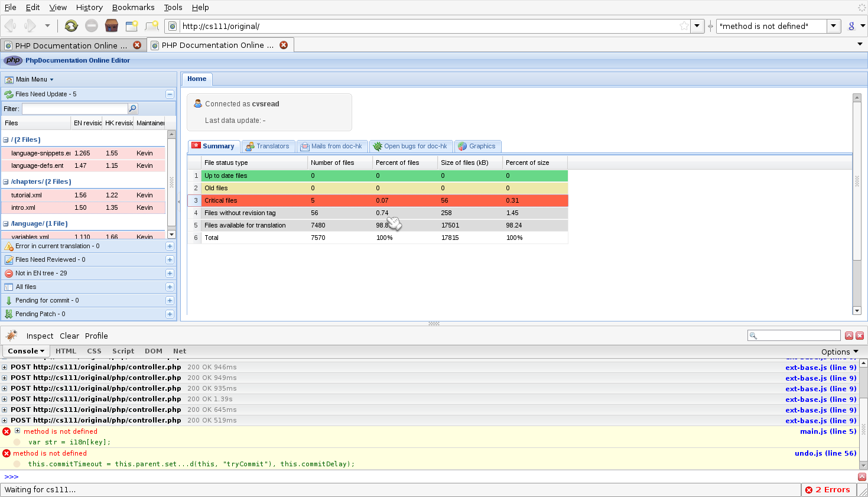Switch to the Translators tab
This screenshot has width=868, height=497.
268,147
